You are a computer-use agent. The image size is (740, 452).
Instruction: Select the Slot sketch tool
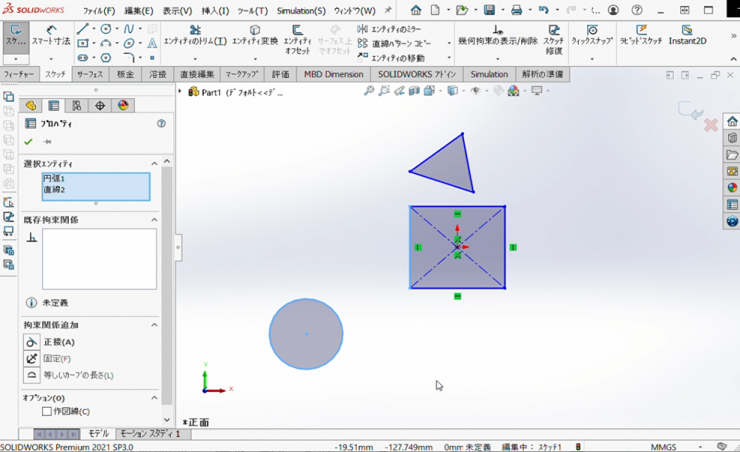83,58
